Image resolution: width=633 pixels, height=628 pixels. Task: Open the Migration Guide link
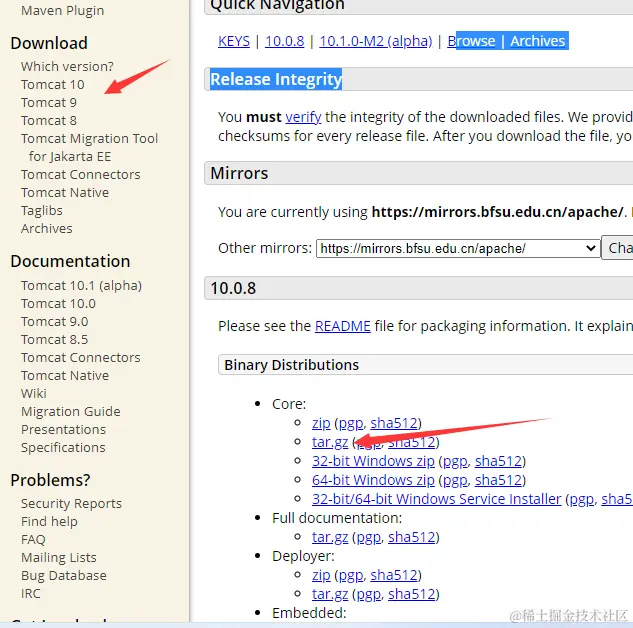71,412
